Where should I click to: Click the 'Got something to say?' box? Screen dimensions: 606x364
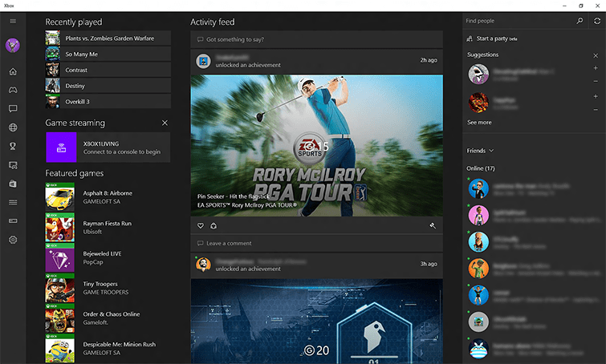pyautogui.click(x=316, y=39)
